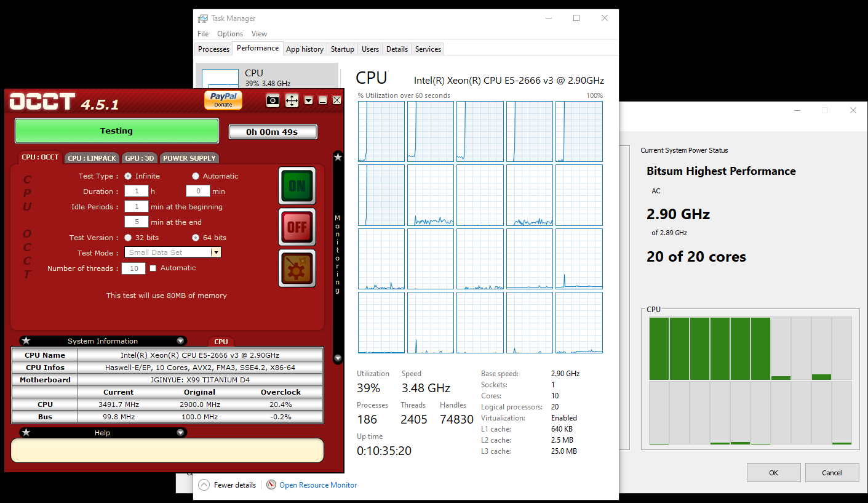Click idle minutes at the beginning field
Screen dimensions: 868x503
(137, 207)
